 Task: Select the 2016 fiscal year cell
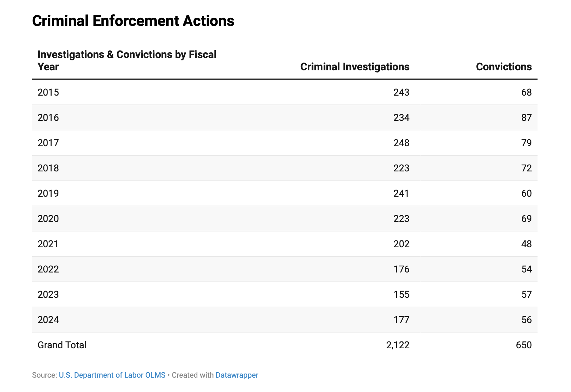(x=48, y=118)
